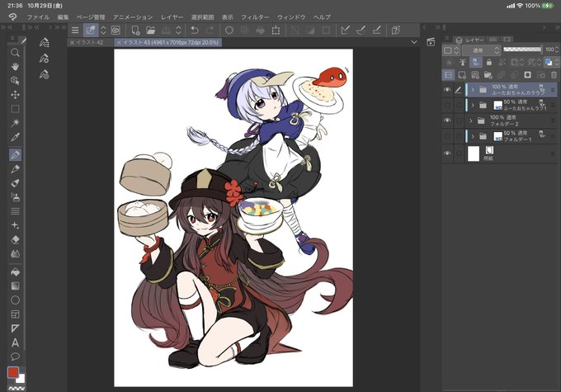Show the ふーたおちゃんラフ1 folder layer
This screenshot has width=561, height=392.
click(x=447, y=106)
